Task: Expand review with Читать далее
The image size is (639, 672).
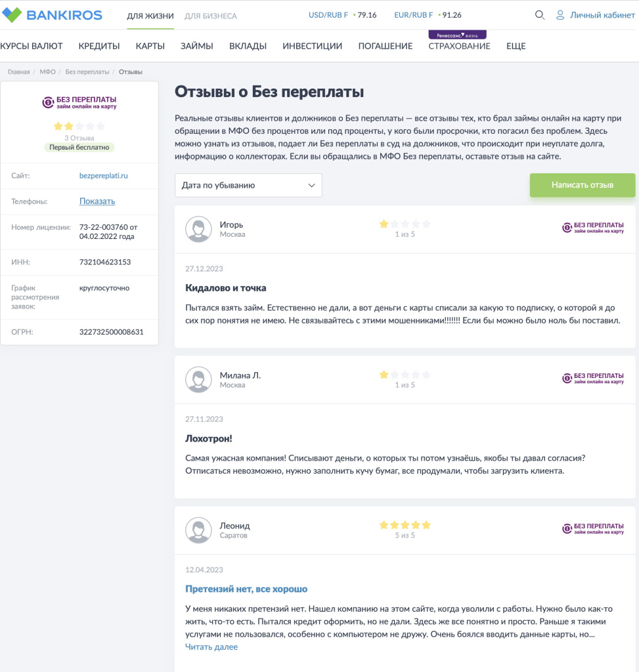Action: point(211,647)
